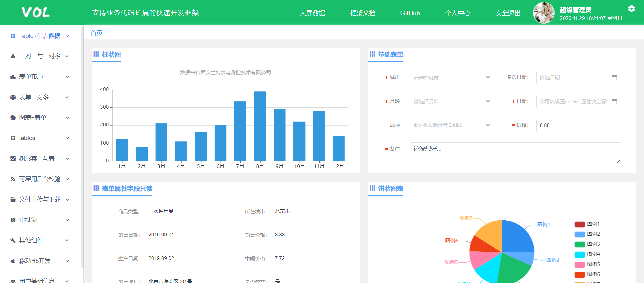Image resolution: width=644 pixels, height=283 pixels.
Task: Click the 价格 price input field
Action: point(578,125)
